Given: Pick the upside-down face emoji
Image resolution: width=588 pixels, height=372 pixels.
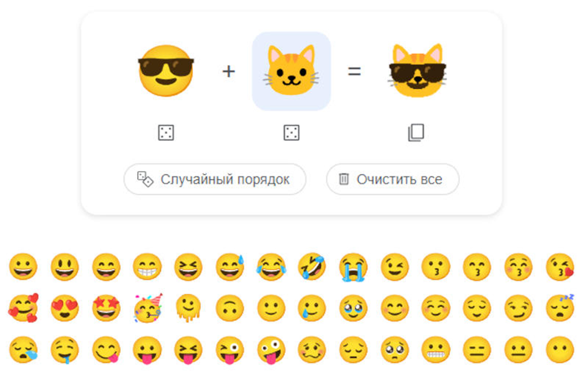Looking at the screenshot, I should coord(229,308).
